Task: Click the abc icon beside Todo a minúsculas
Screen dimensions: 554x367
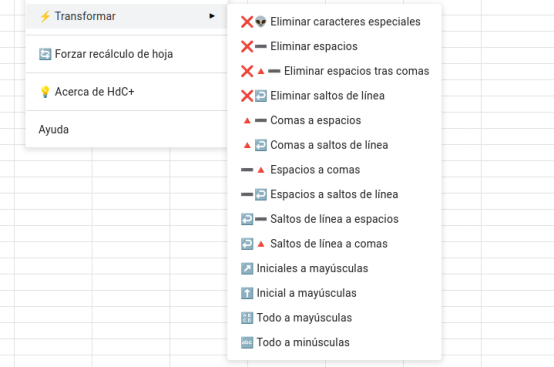Action: [247, 343]
